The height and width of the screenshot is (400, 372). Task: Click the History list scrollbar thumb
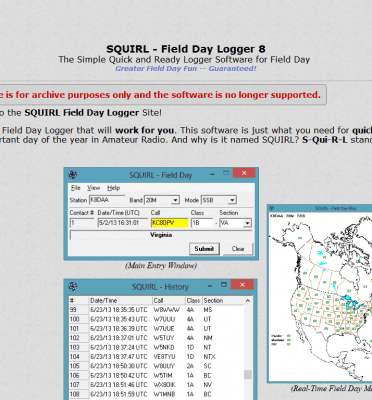[248, 375]
